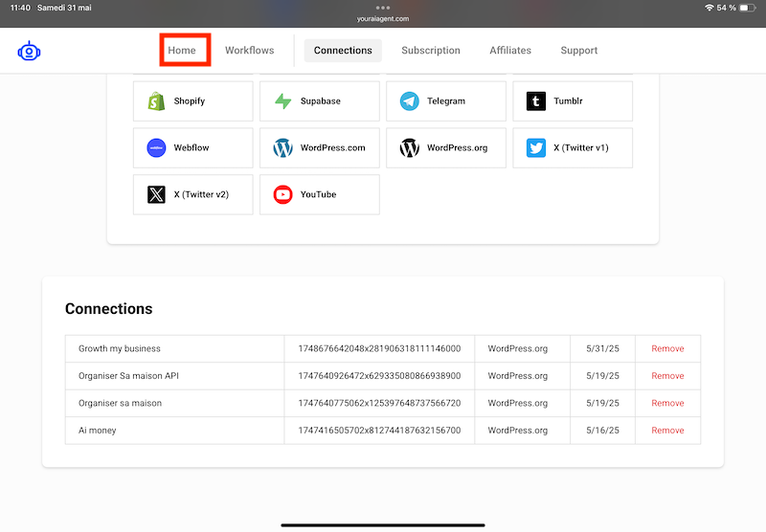Click WordPress.org type in Growth my business row
Viewport: 766px width, 532px height.
click(518, 348)
